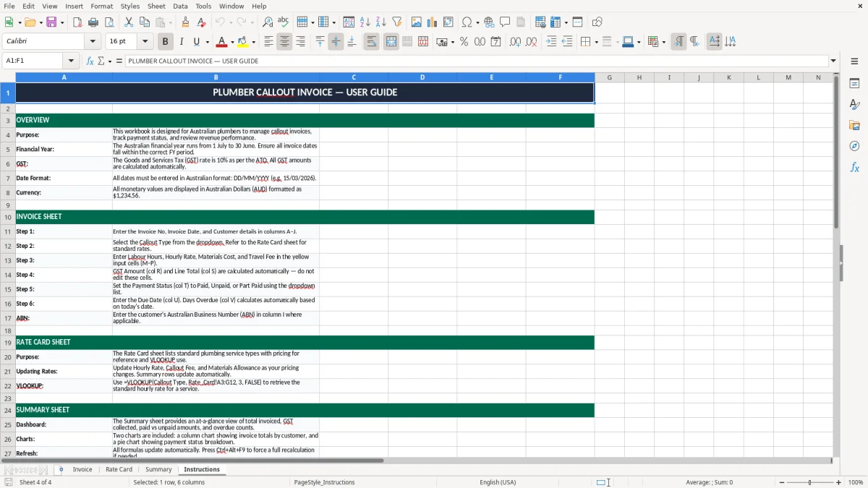Click the Clear Direct Formatting icon
Image resolution: width=868 pixels, height=488 pixels.
pyautogui.click(x=201, y=22)
